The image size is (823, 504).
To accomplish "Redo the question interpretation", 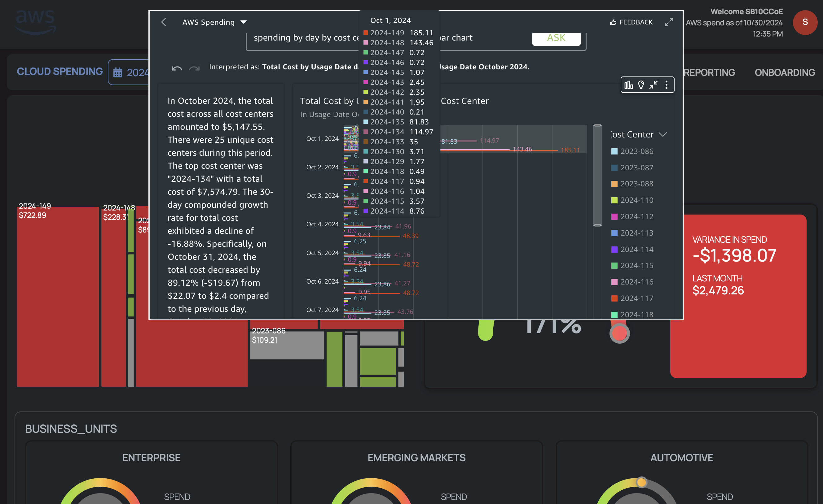I will coord(194,68).
